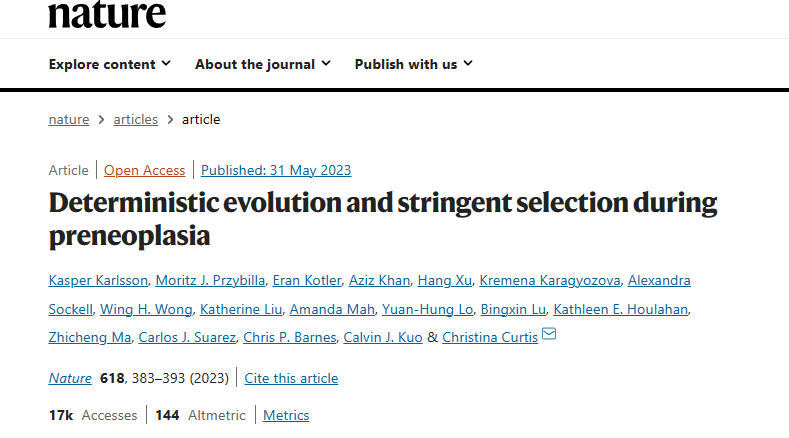Screen dimensions: 789x438
Task: Click the Nature logo
Action: pyautogui.click(x=107, y=14)
